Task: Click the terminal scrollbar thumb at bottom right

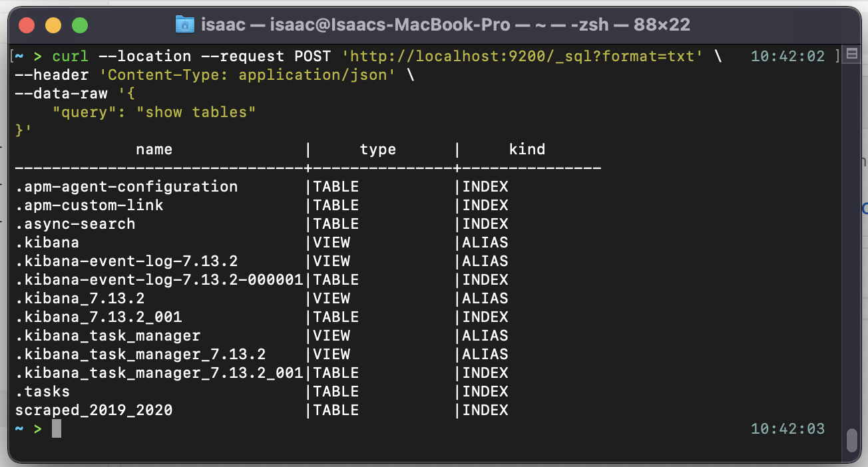Action: 851,440
